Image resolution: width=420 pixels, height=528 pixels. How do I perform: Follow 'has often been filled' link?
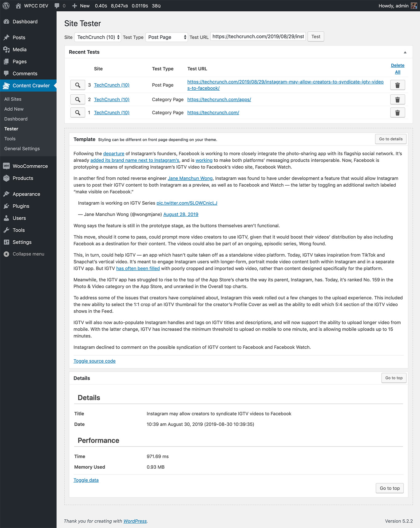coord(138,268)
